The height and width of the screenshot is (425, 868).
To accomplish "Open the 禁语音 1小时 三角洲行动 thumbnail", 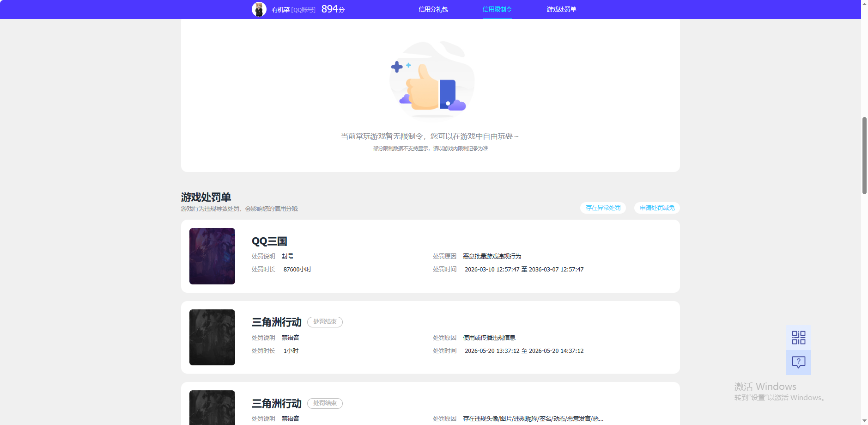I will click(x=212, y=337).
